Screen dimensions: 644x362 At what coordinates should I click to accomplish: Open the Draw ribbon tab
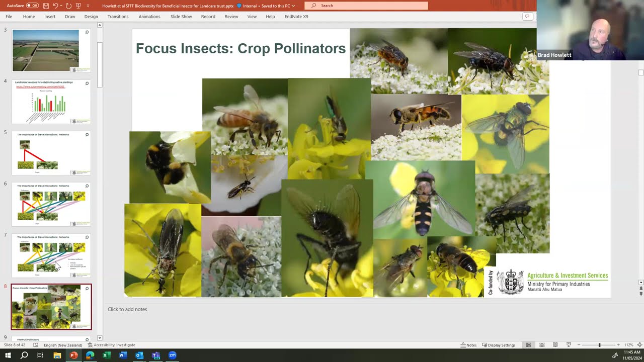tap(70, 17)
